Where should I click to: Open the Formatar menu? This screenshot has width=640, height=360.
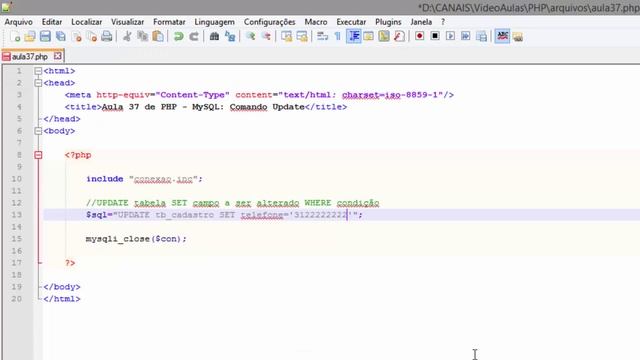tap(169, 22)
